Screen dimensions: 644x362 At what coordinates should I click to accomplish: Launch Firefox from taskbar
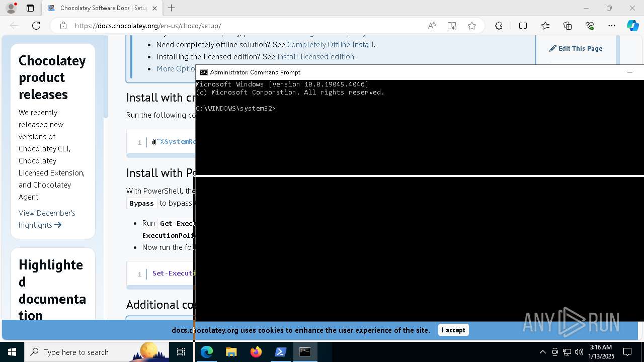[x=256, y=352]
